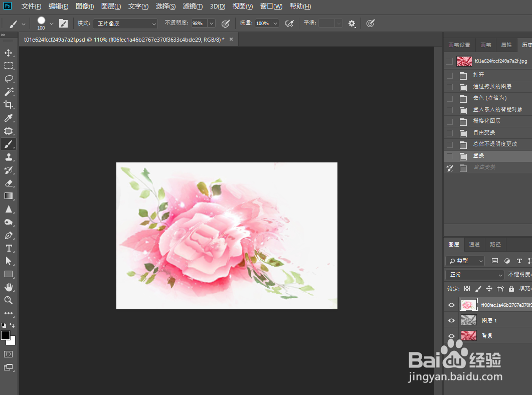Expand the toolbox double-arrow
Image resolution: width=532 pixels, height=395 pixels.
pos(4,35)
